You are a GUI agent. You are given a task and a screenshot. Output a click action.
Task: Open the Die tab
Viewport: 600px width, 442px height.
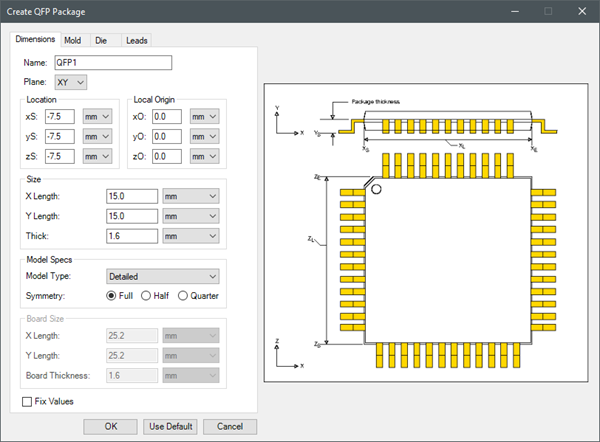coord(101,40)
